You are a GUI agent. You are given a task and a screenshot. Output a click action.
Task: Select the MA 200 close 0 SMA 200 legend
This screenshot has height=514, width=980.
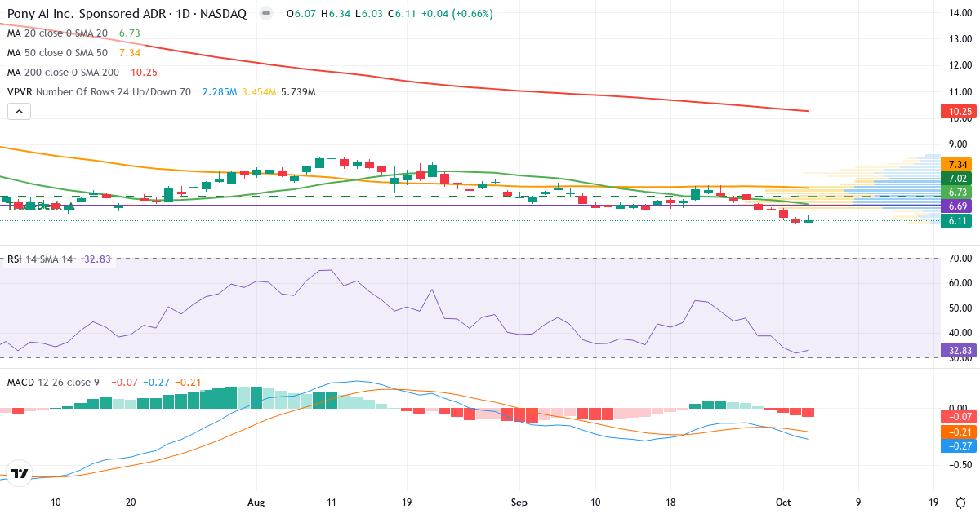(63, 73)
